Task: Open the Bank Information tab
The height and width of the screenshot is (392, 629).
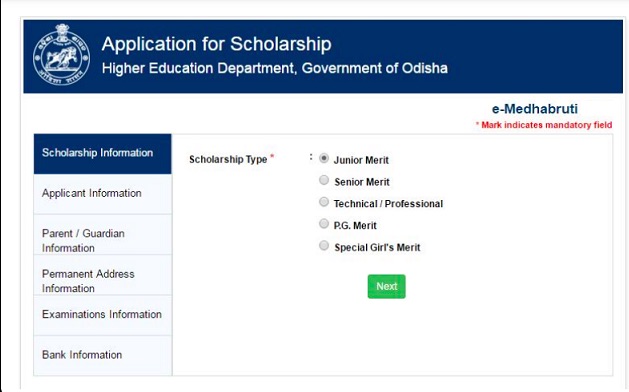Action: 103,356
